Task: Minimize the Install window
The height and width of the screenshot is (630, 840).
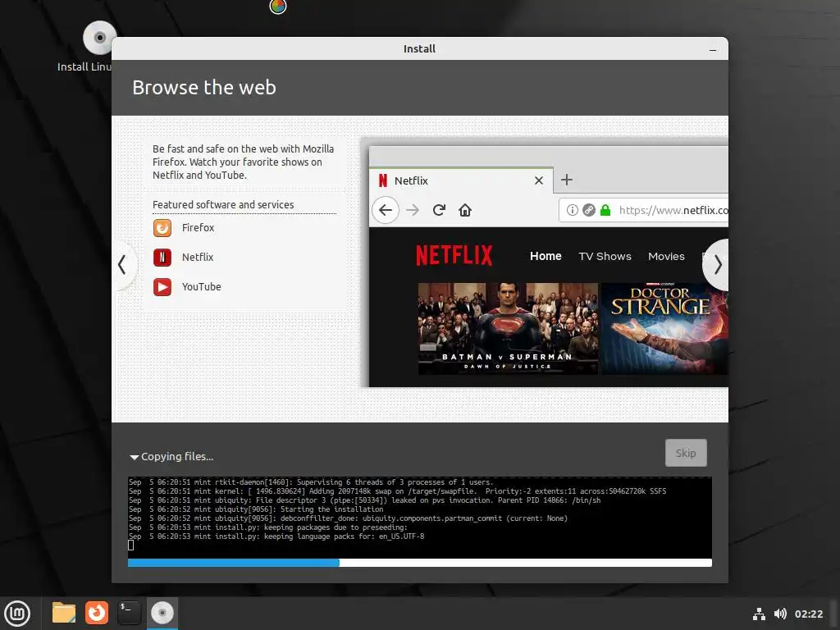Action: 713,49
